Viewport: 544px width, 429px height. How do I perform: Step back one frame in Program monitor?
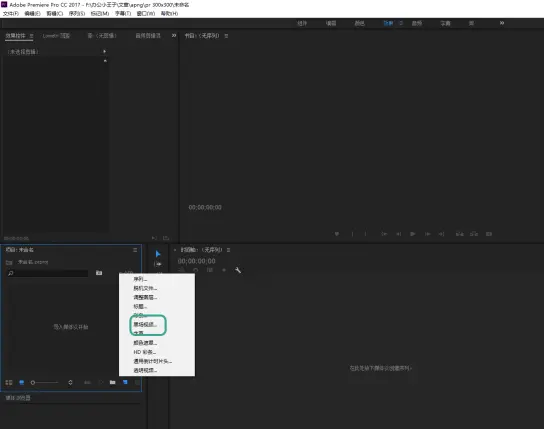[399, 234]
